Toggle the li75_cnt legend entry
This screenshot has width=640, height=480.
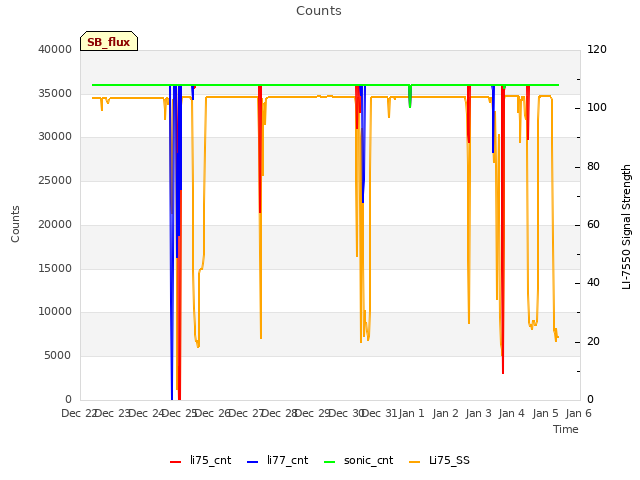pyautogui.click(x=200, y=461)
